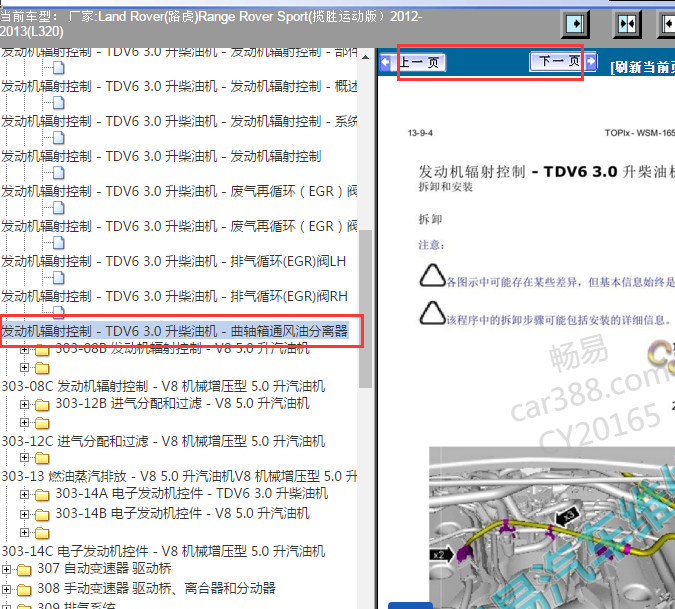Select the 307 自动变速器 驱动桥 label

pos(105,568)
